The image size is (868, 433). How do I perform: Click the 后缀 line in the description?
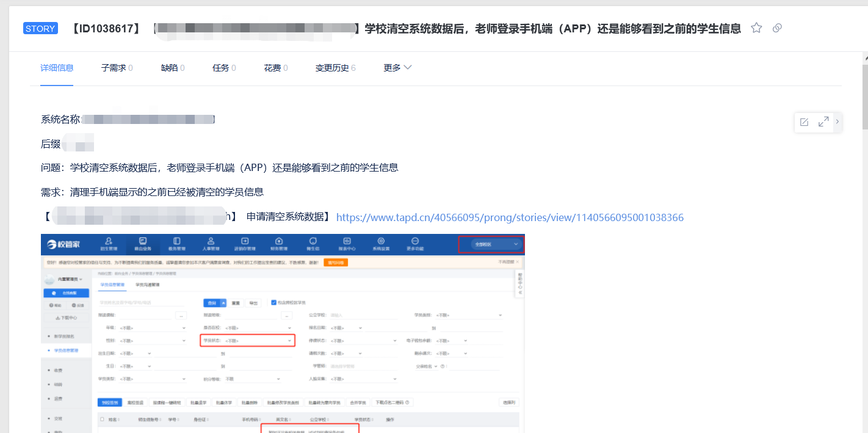[68, 144]
